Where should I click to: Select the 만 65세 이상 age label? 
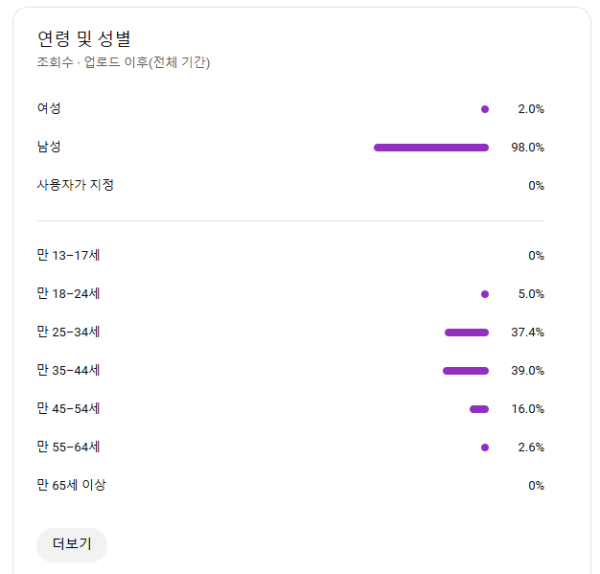(71, 485)
